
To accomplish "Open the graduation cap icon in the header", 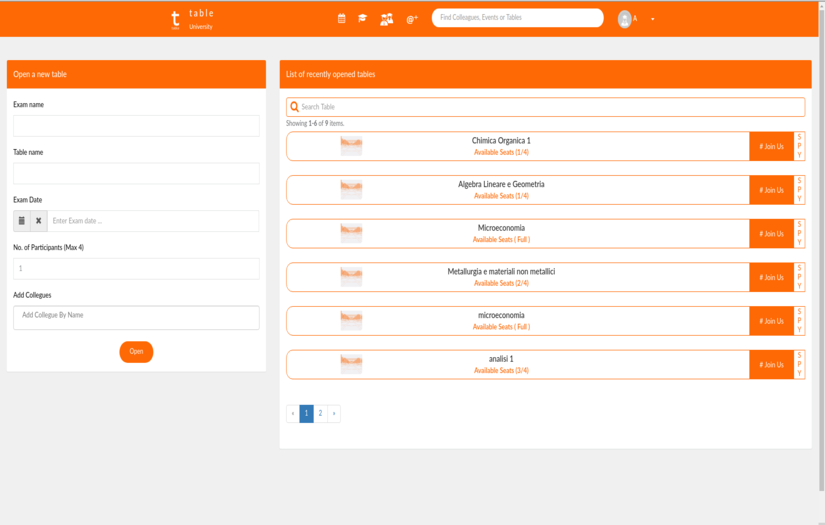I will (363, 18).
